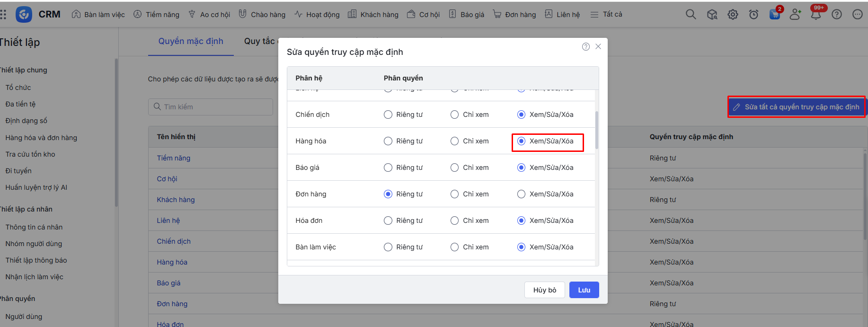
Task: Open help icon in dialog header
Action: [586, 46]
